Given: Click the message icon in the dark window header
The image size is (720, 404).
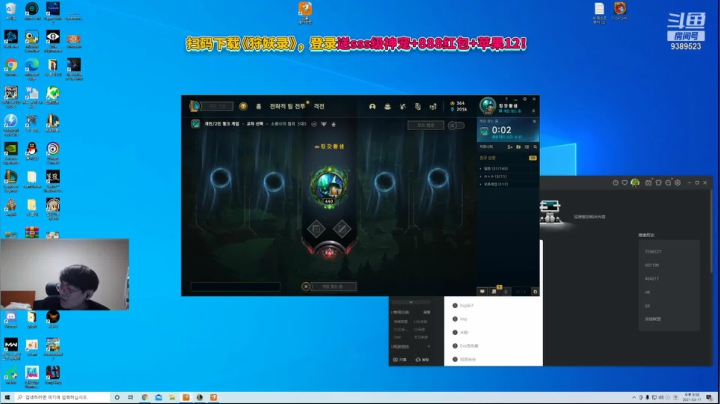Looking at the screenshot, I should point(668,183).
